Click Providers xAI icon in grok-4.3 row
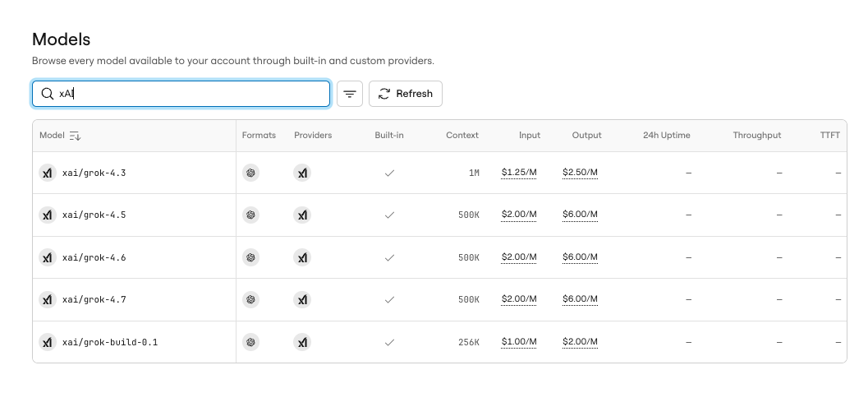Image resolution: width=868 pixels, height=393 pixels. coord(302,173)
